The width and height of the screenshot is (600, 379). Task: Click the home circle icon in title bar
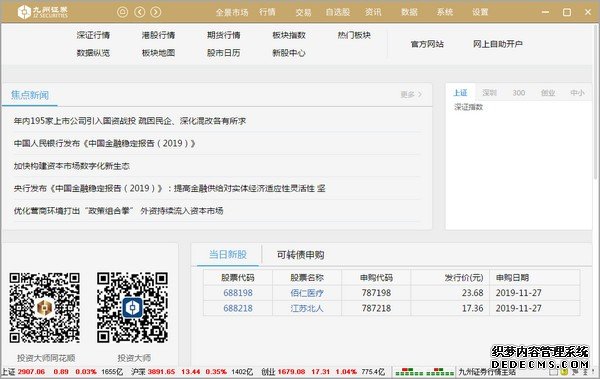click(122, 12)
